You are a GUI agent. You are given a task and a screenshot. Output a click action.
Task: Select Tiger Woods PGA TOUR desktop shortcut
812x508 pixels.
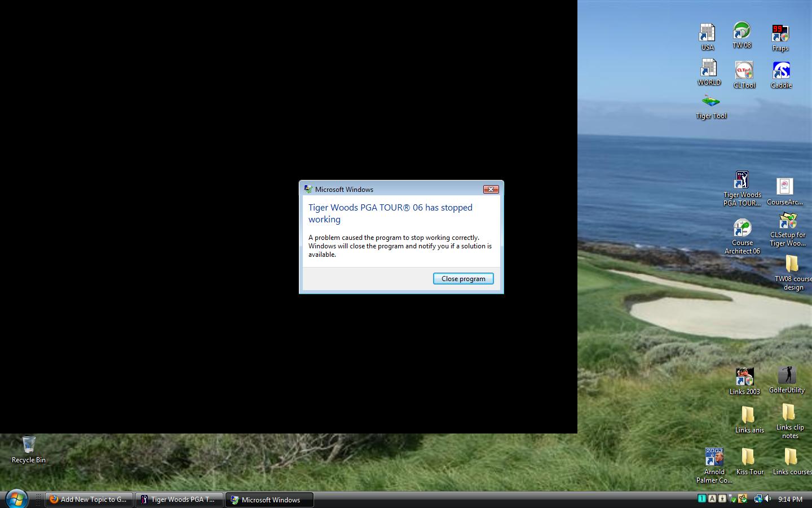pos(742,189)
